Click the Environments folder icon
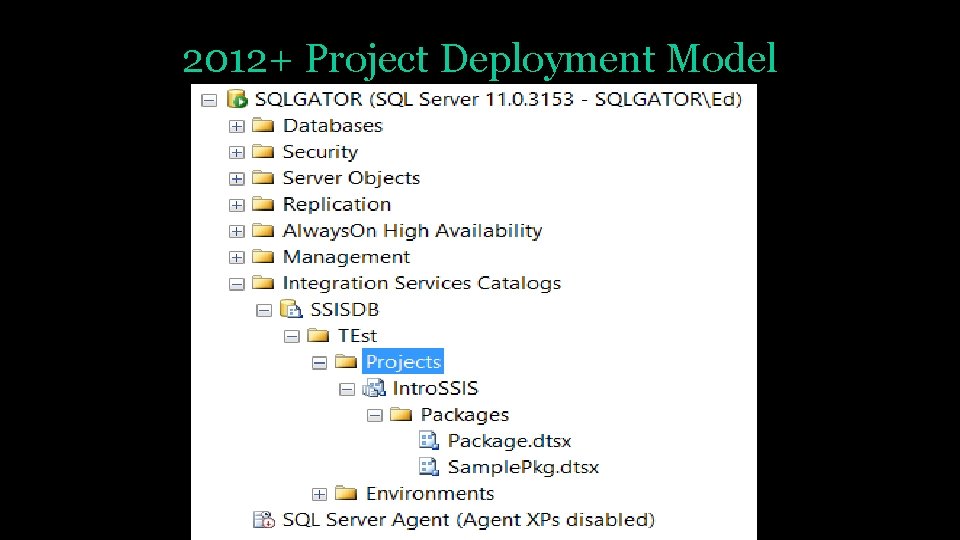The width and height of the screenshot is (960, 540). click(x=346, y=493)
